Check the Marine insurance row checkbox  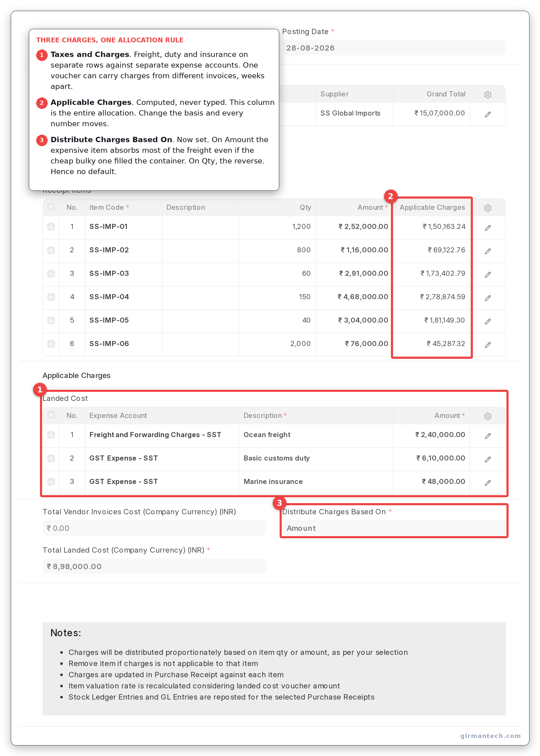pos(51,481)
